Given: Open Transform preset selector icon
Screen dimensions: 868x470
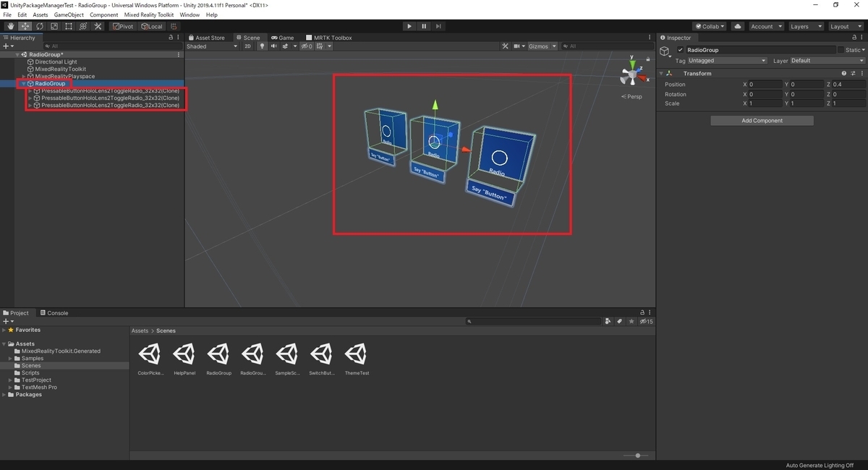Looking at the screenshot, I should click(852, 73).
